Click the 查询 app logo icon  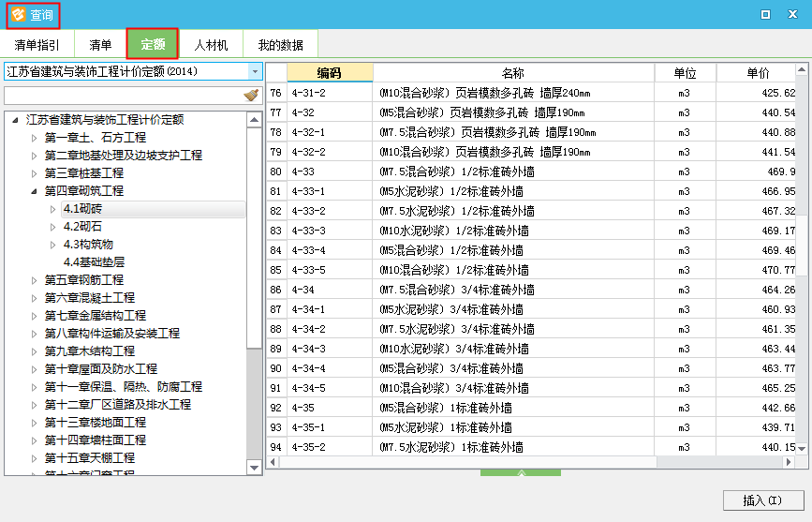pyautogui.click(x=16, y=15)
